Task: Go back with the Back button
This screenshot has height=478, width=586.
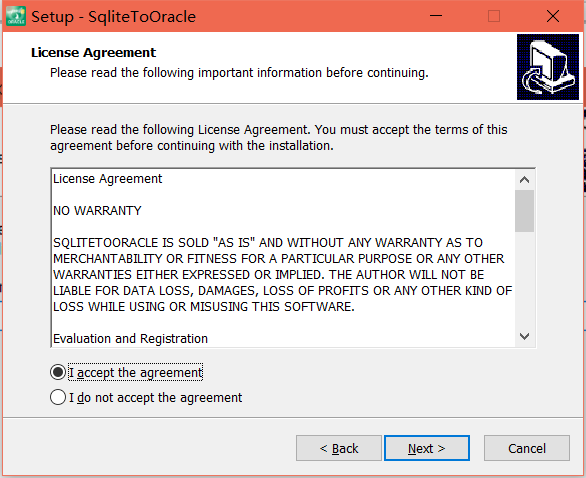Action: click(339, 448)
